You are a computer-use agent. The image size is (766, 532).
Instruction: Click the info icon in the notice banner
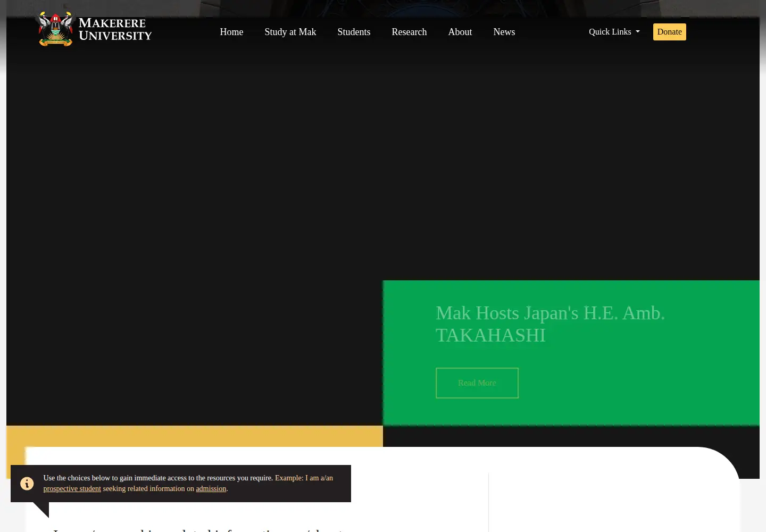tap(27, 484)
